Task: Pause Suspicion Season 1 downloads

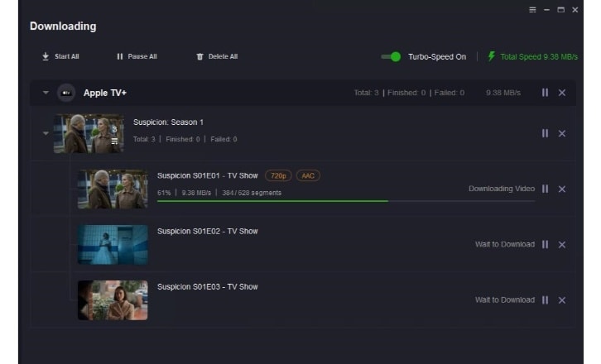Action: (x=545, y=133)
